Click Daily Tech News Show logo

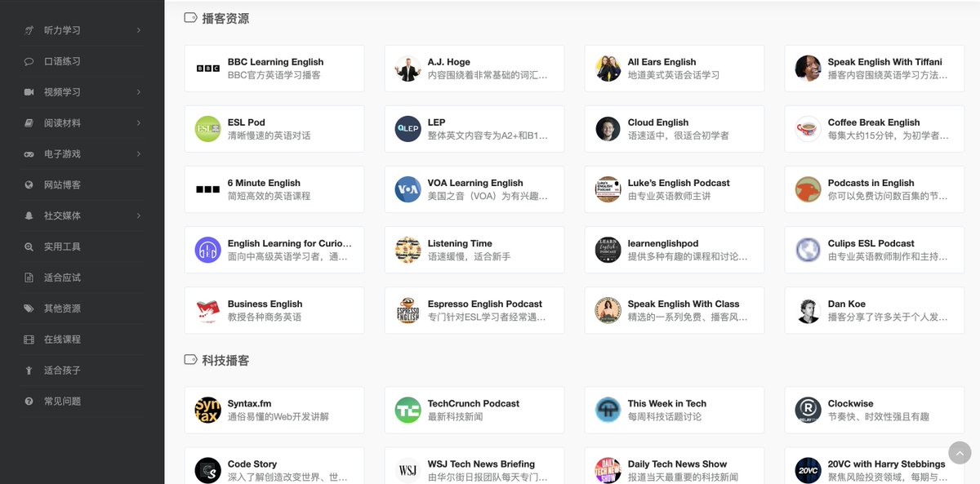tap(608, 470)
